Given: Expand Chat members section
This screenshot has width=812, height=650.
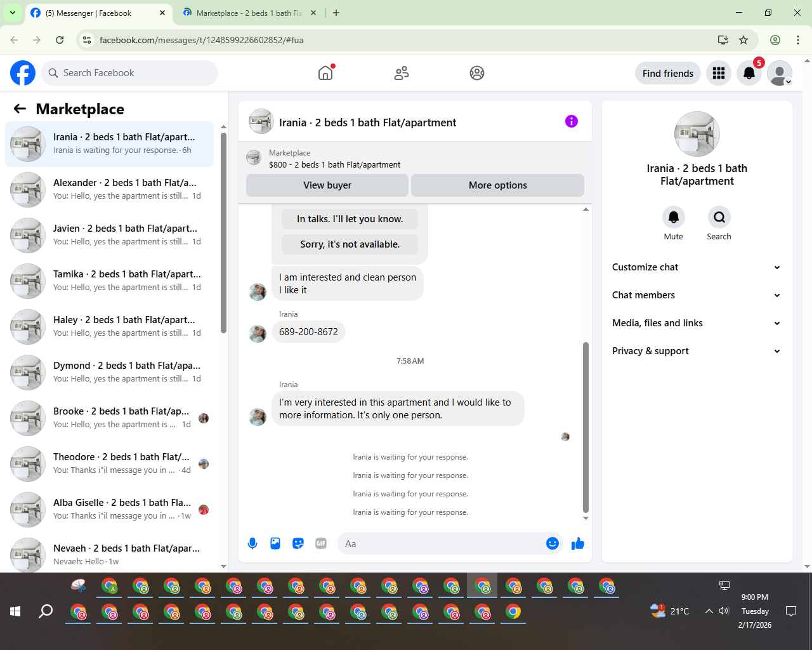Looking at the screenshot, I should pyautogui.click(x=697, y=295).
